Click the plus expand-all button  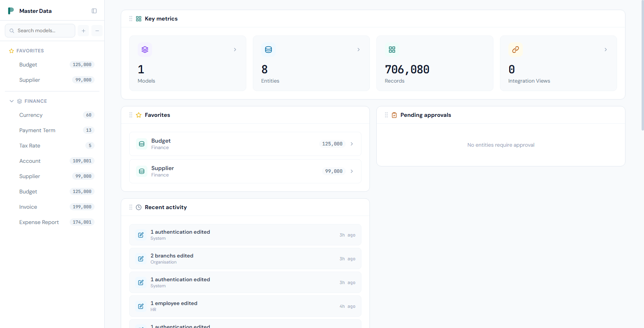pos(84,31)
